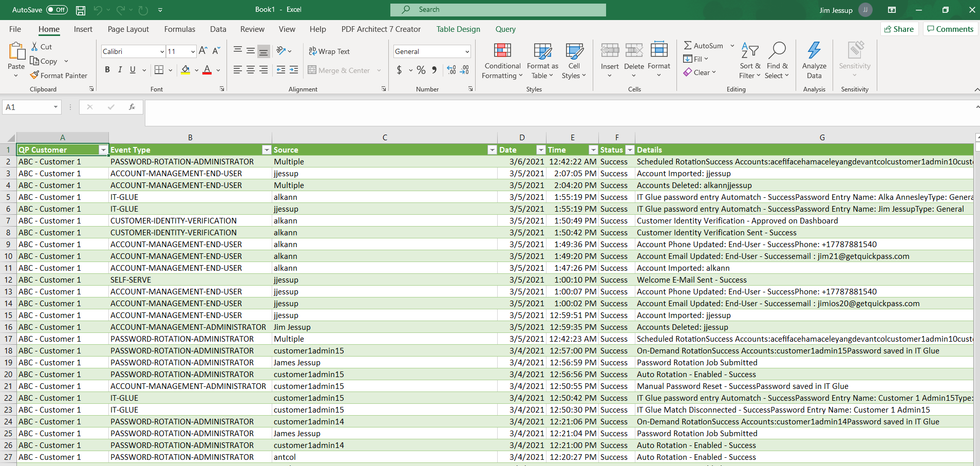Decrease font size with smaller A icon
Screen dimensions: 980x466
(x=216, y=50)
